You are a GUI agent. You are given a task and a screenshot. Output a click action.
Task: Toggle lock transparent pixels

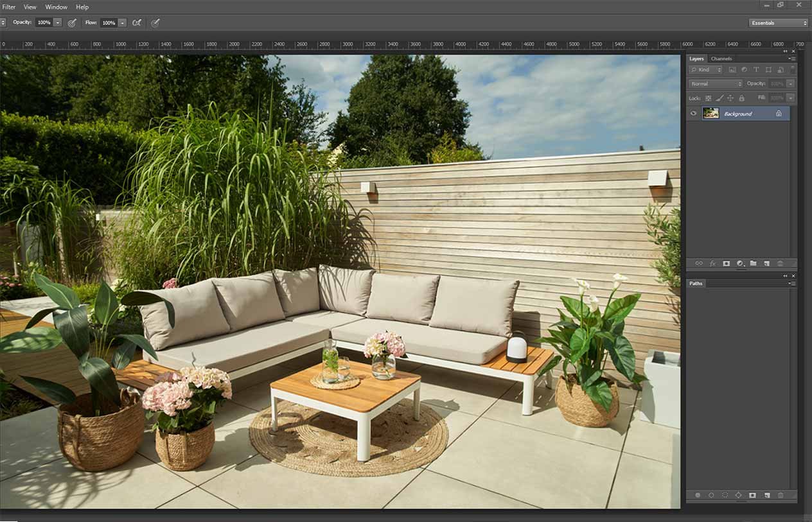pyautogui.click(x=708, y=98)
